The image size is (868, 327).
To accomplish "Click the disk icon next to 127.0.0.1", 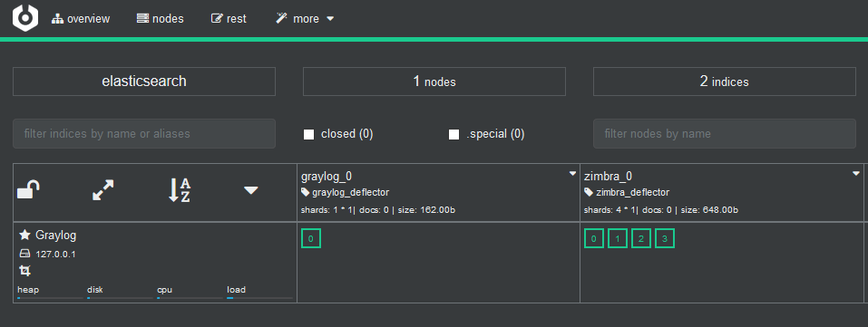I will coord(24,254).
